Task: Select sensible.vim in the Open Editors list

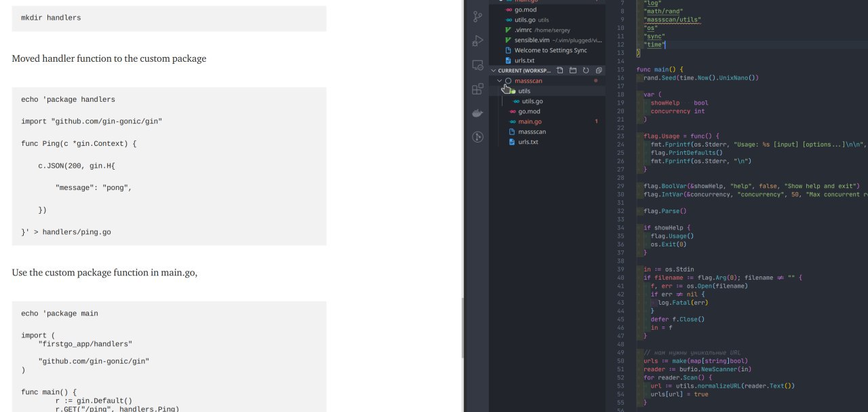Action: pyautogui.click(x=547, y=40)
